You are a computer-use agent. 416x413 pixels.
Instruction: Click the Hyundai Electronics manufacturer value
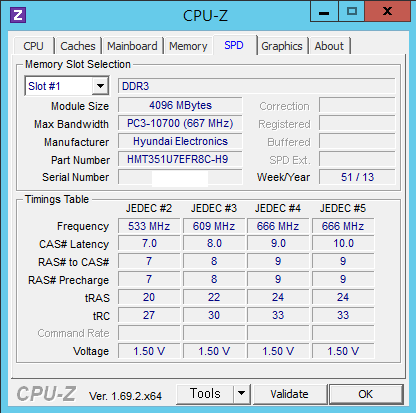180,141
